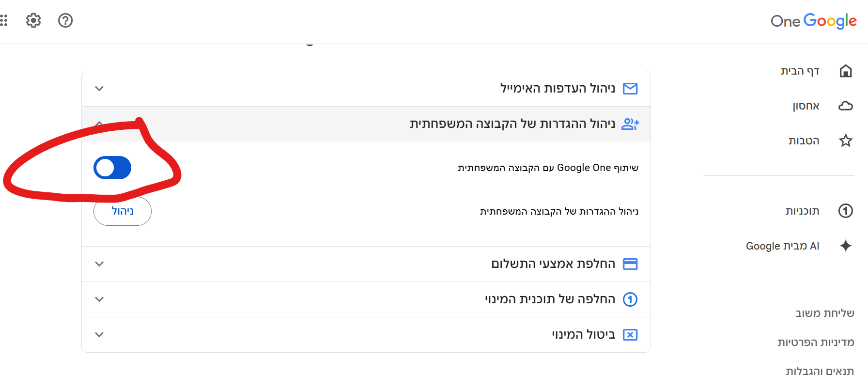Expand the cancel membership section chevron
The image size is (868, 391).
tap(99, 335)
